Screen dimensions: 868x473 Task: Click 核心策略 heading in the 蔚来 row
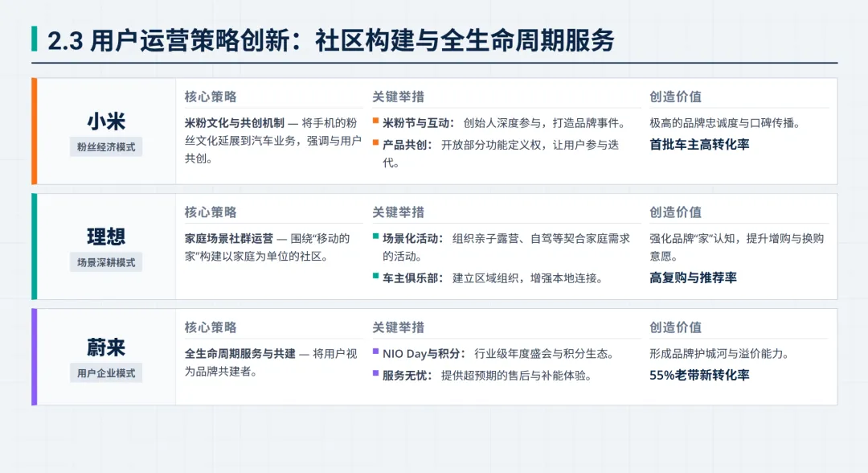coord(211,327)
